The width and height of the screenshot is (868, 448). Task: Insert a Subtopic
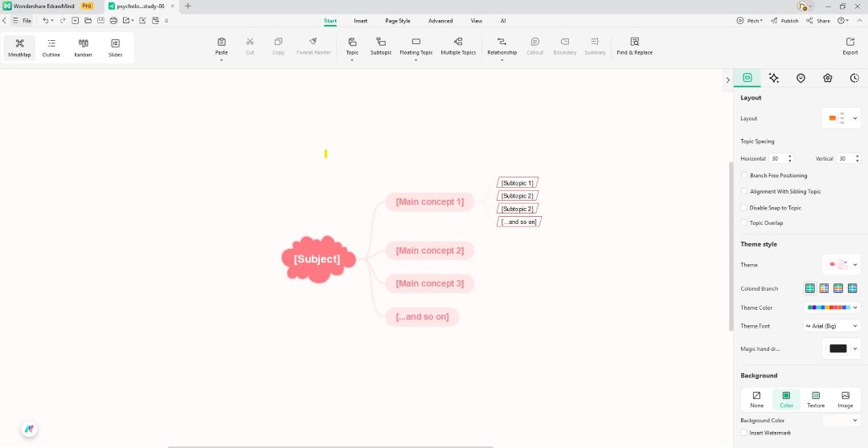point(381,47)
